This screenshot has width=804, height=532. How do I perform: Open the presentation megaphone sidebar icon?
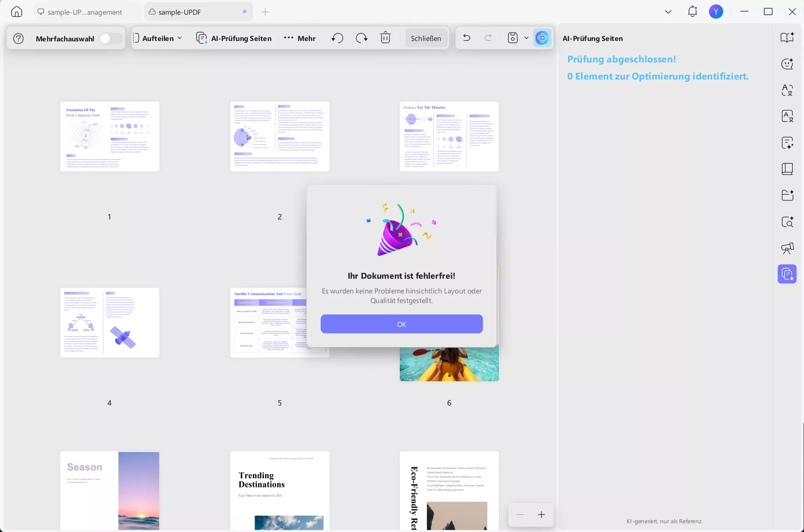point(787,249)
